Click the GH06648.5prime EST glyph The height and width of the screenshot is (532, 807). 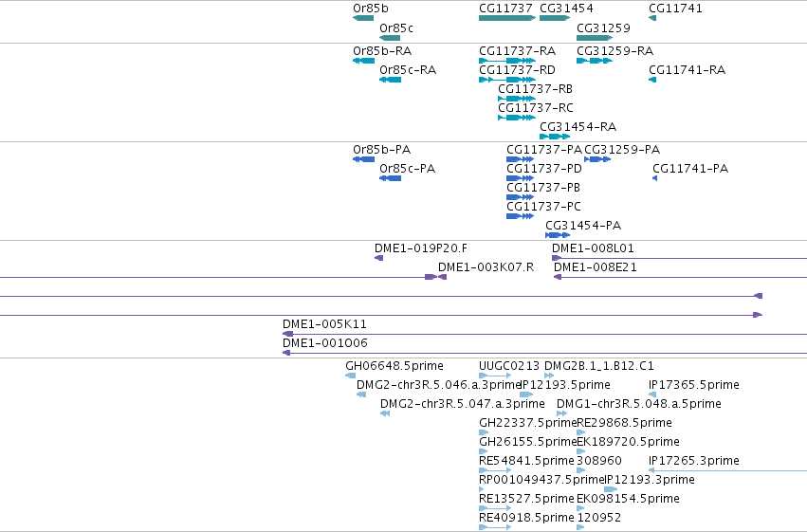[x=351, y=376]
